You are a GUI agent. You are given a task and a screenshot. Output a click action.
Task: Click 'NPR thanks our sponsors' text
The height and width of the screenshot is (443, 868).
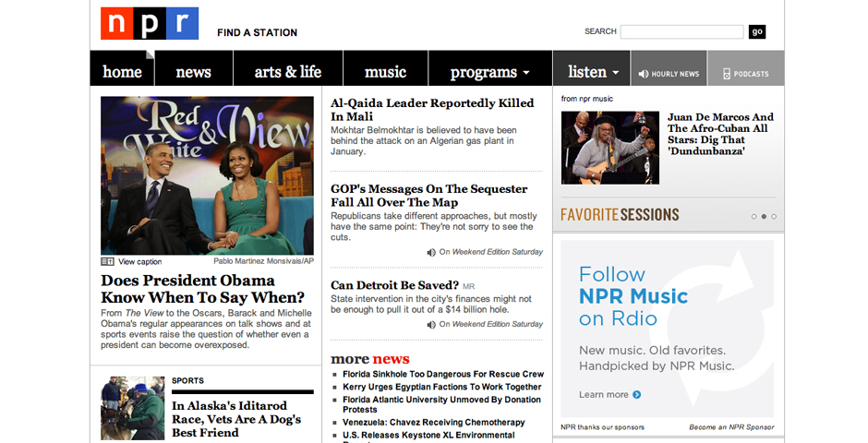coord(602,427)
